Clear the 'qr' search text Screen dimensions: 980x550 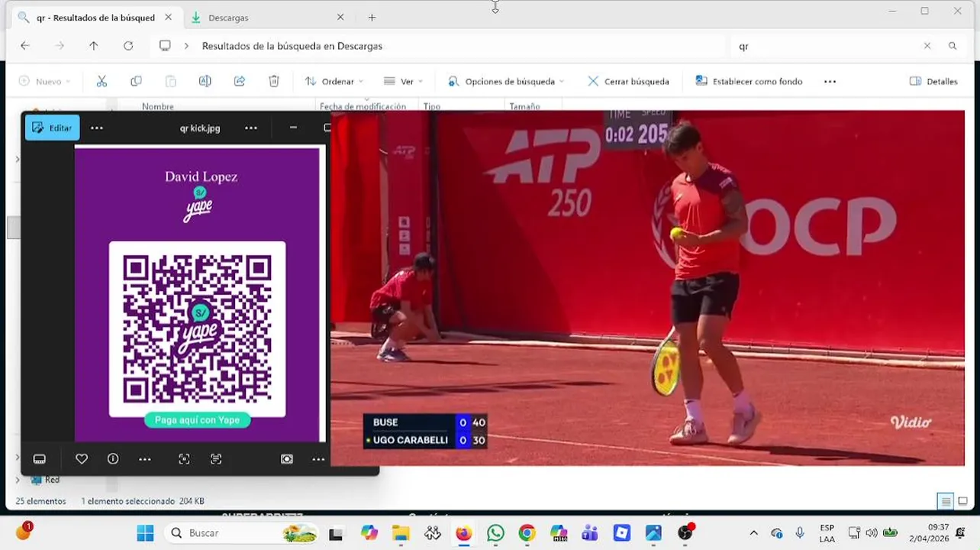927,46
